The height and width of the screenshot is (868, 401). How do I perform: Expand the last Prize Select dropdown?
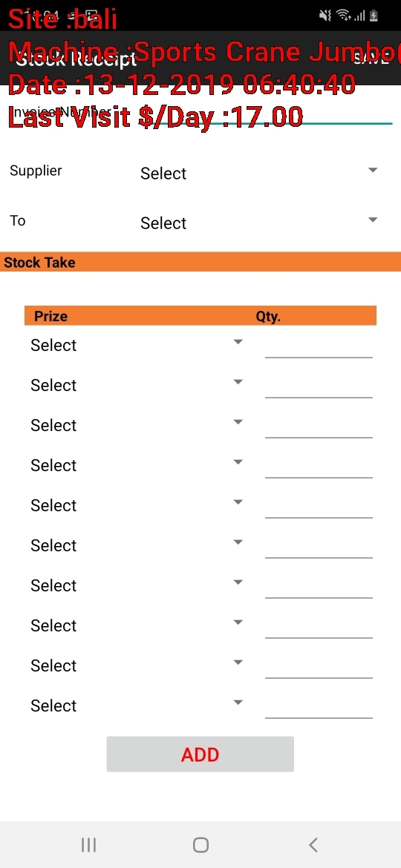pyautogui.click(x=137, y=706)
